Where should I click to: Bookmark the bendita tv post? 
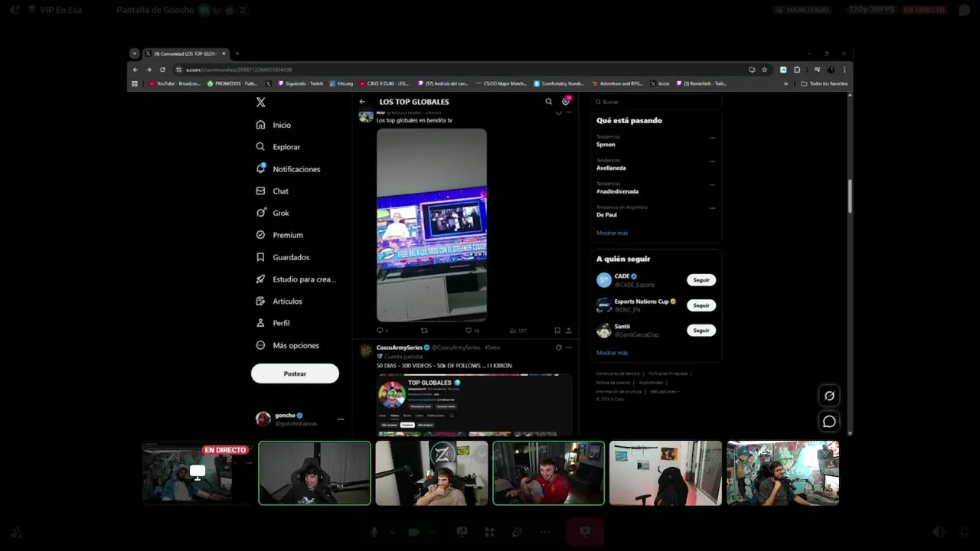[x=557, y=331]
